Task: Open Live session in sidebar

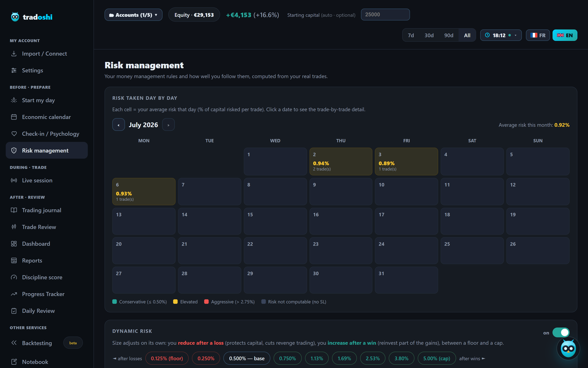Action: [47, 180]
